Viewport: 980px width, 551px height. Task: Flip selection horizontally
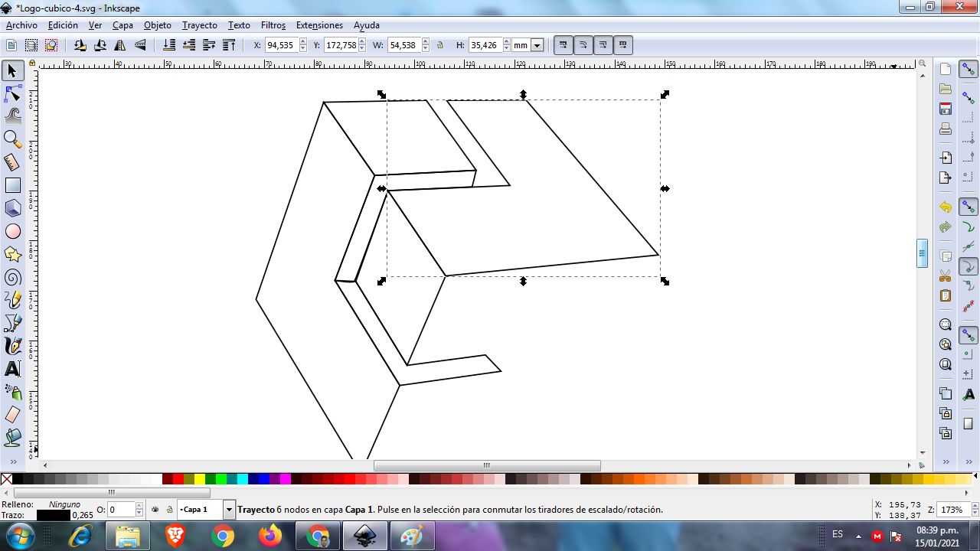click(x=120, y=45)
